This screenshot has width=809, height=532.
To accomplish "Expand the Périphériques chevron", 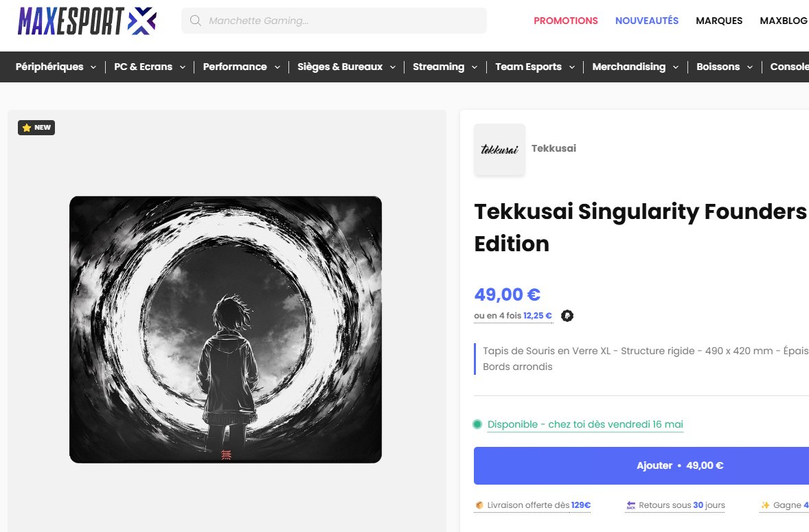I will [93, 67].
